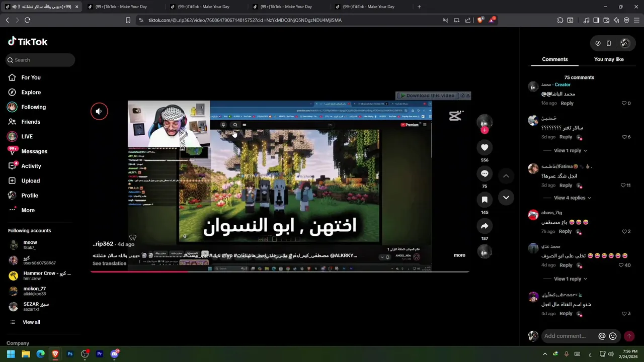This screenshot has width=644, height=362.
Task: Open Brave Rewards triangle icon
Action: 492,20
